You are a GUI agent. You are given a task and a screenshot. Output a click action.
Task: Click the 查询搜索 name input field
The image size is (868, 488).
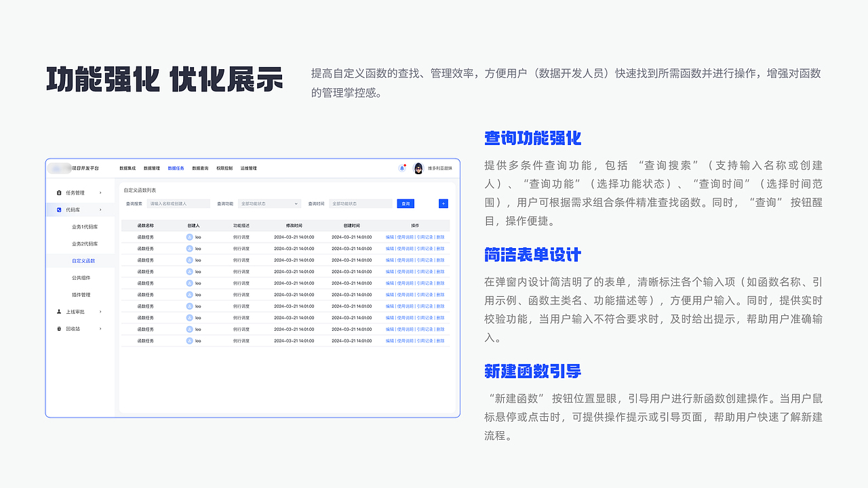point(178,203)
